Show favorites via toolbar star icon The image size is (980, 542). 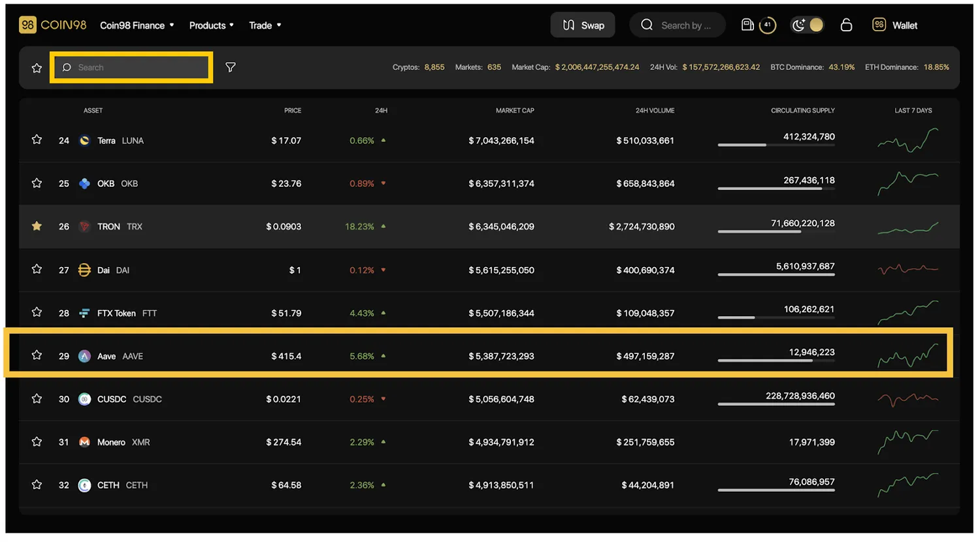[x=37, y=68]
